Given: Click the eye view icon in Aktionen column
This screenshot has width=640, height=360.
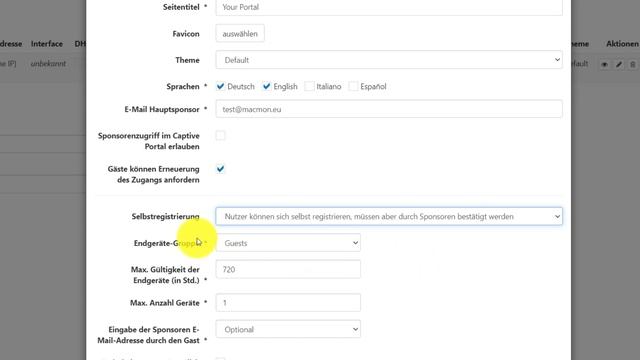Looking at the screenshot, I should pos(604,64).
